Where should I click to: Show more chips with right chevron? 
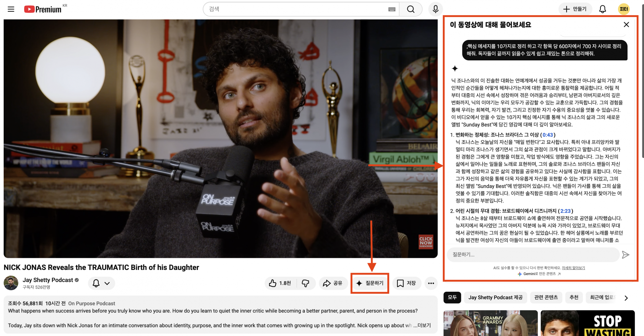[626, 298]
